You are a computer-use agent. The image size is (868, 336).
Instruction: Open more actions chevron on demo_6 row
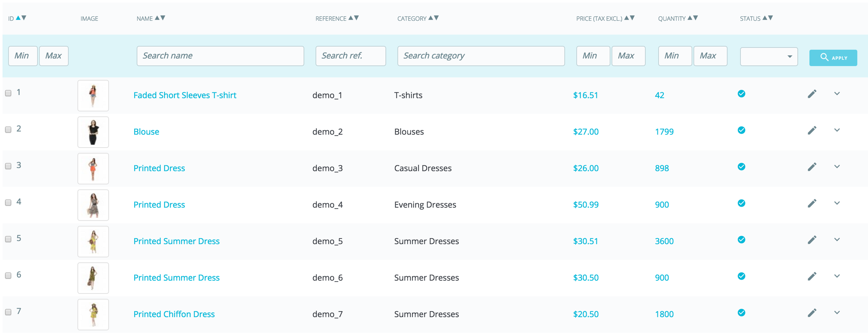tap(837, 276)
